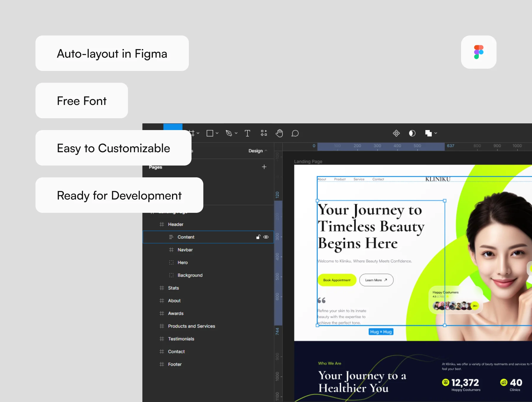This screenshot has width=532, height=402.
Task: Open the Resources components tool
Action: (x=264, y=133)
